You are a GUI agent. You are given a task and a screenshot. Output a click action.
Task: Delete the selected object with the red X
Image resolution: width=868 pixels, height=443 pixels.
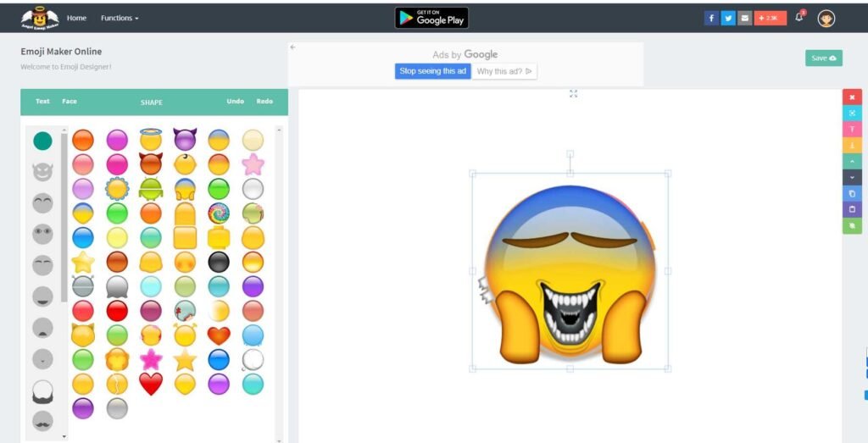[x=852, y=97]
